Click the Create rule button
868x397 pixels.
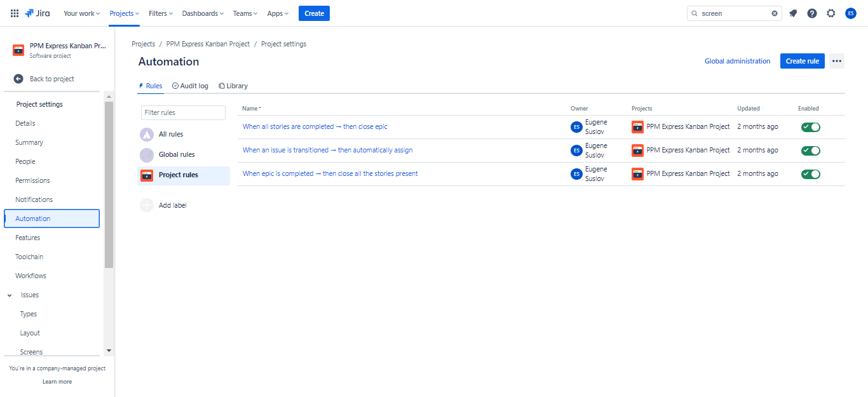click(x=803, y=61)
